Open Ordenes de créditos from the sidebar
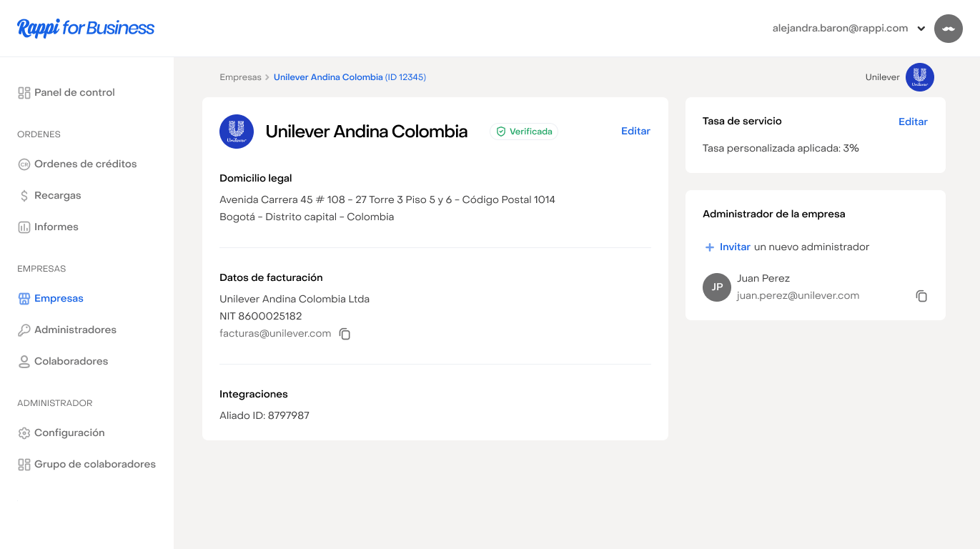 click(x=85, y=164)
